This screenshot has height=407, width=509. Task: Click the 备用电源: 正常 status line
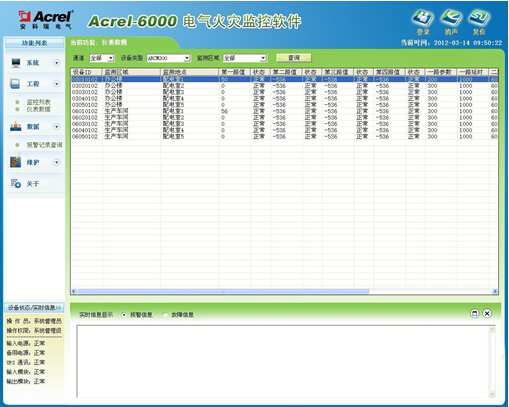pyautogui.click(x=26, y=353)
